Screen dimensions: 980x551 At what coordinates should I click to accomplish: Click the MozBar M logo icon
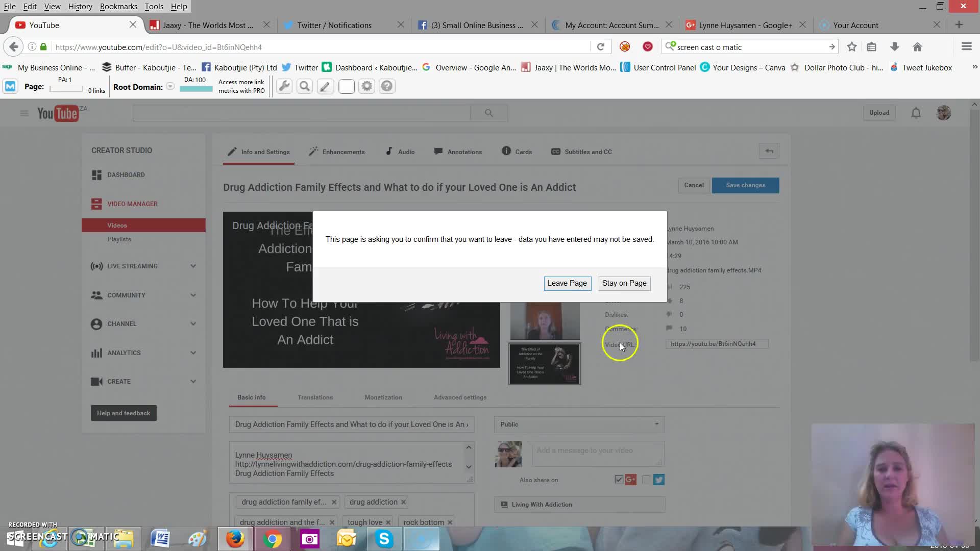10,86
